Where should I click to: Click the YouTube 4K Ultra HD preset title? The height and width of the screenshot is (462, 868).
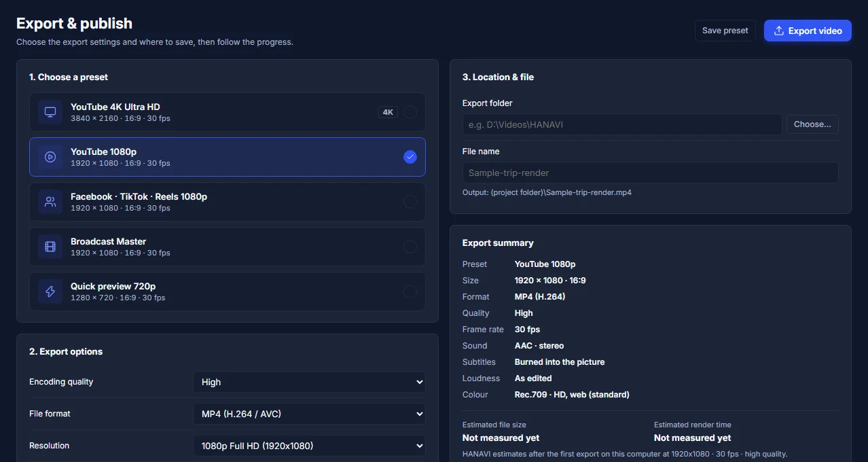(x=115, y=107)
